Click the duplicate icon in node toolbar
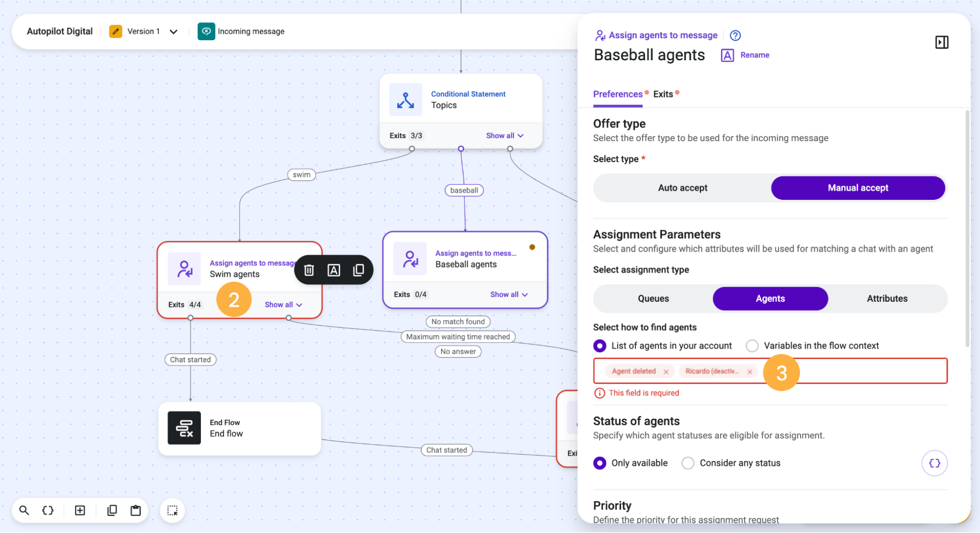980x533 pixels. coord(359,270)
